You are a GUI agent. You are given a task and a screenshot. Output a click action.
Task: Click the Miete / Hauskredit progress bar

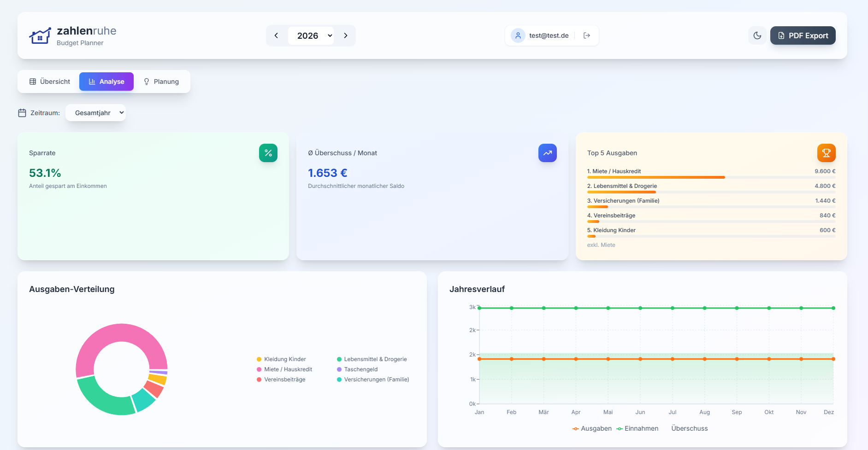tap(656, 177)
